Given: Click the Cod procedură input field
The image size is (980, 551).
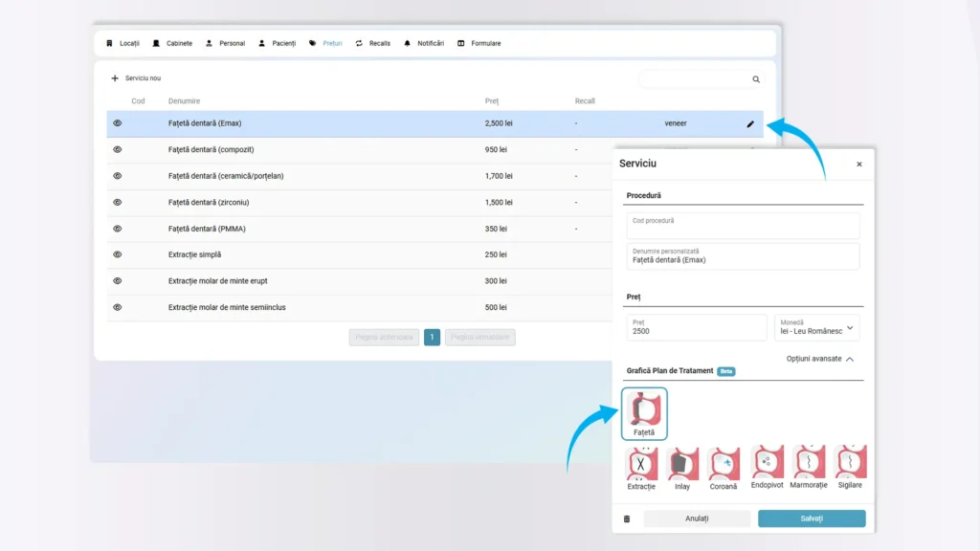Looking at the screenshot, I should [x=743, y=226].
